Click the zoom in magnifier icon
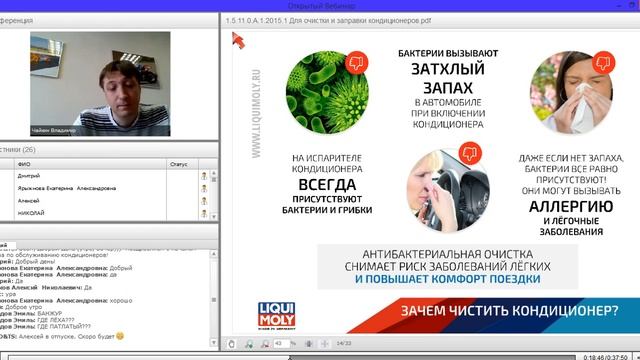640x360 pixels. coord(249,344)
